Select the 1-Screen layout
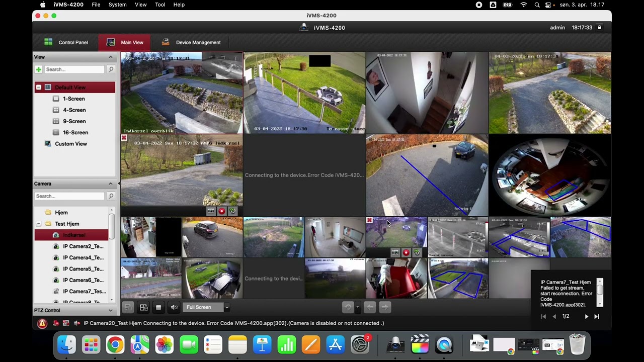Viewport: 644px width, 362px height. click(x=73, y=99)
